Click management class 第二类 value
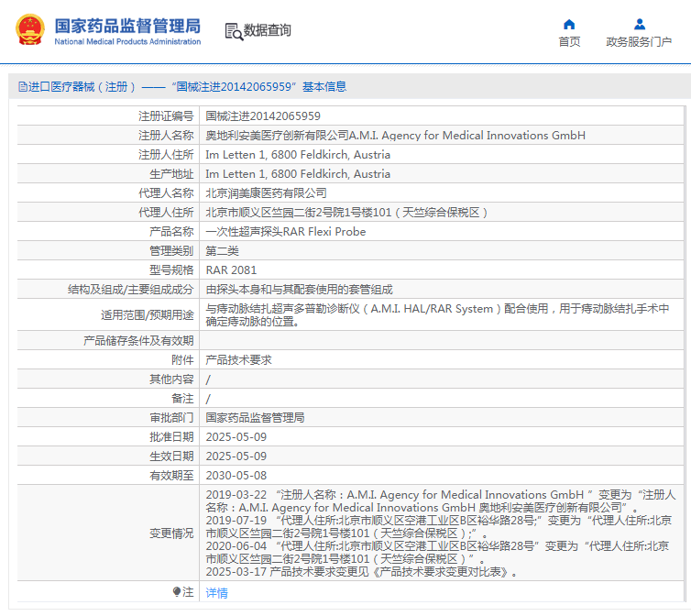 point(222,251)
